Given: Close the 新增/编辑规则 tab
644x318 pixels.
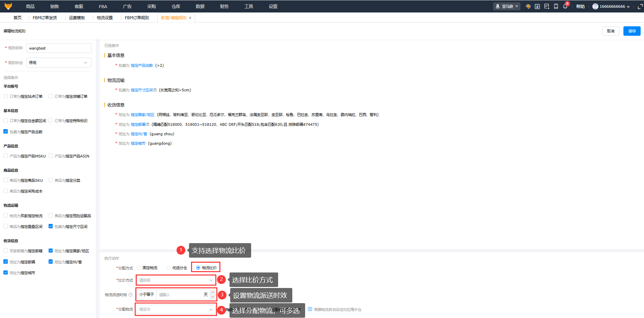Looking at the screenshot, I should [x=190, y=18].
